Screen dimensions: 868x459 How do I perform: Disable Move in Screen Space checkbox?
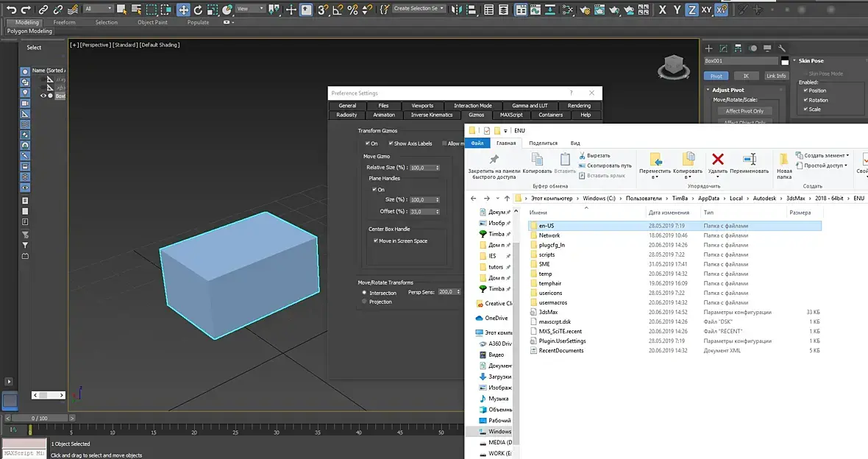pyautogui.click(x=376, y=241)
